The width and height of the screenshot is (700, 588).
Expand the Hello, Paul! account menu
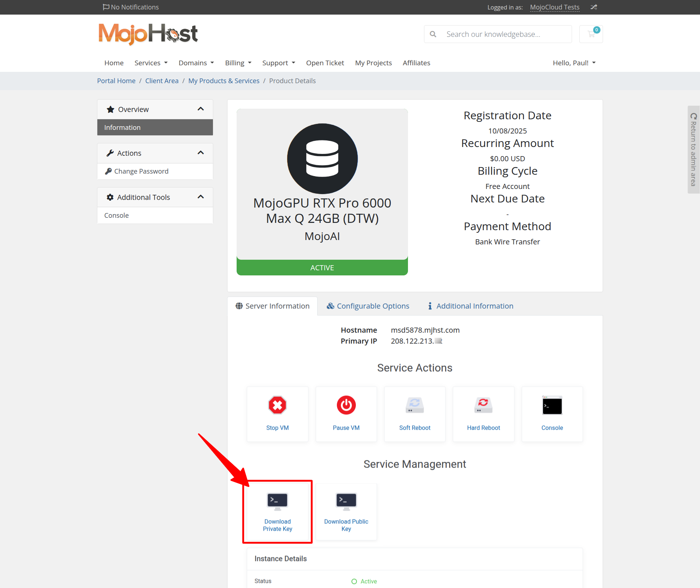(574, 63)
